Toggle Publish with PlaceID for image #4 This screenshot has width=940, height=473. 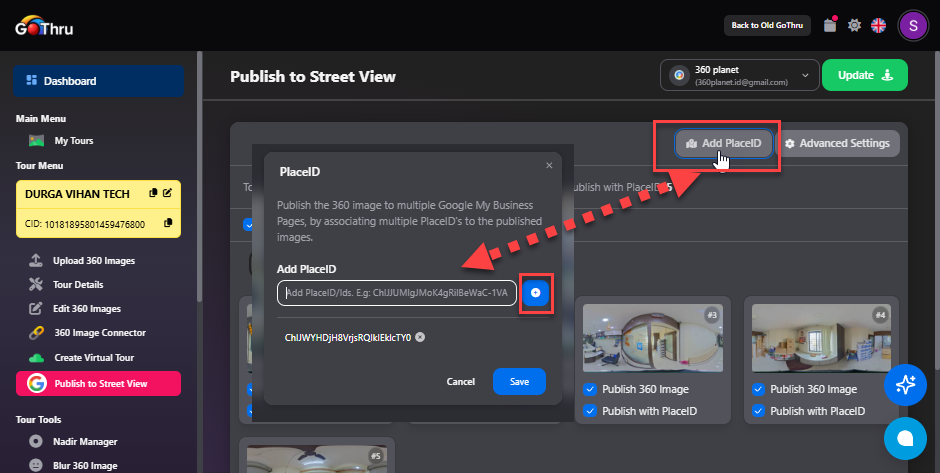coord(758,411)
